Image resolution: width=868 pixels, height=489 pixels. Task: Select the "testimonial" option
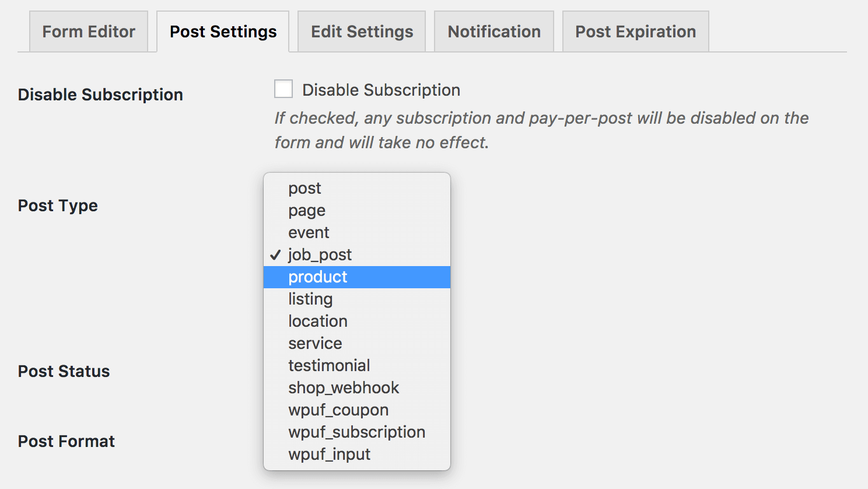click(329, 365)
